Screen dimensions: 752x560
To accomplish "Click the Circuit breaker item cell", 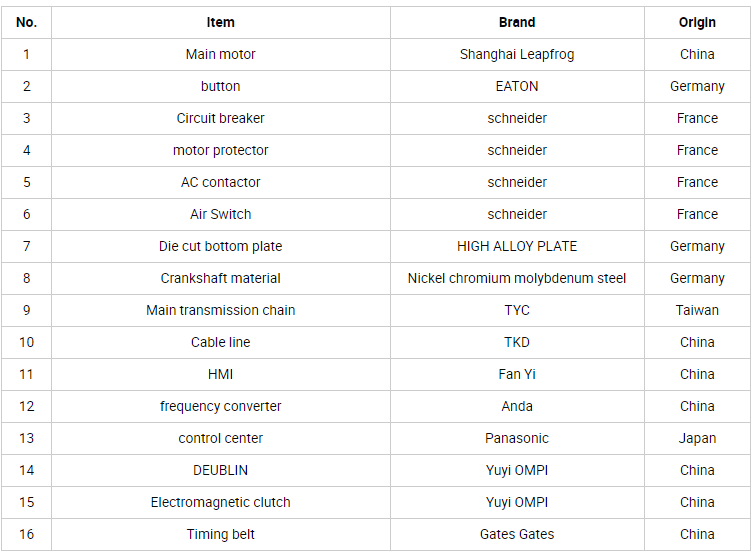I will (221, 118).
